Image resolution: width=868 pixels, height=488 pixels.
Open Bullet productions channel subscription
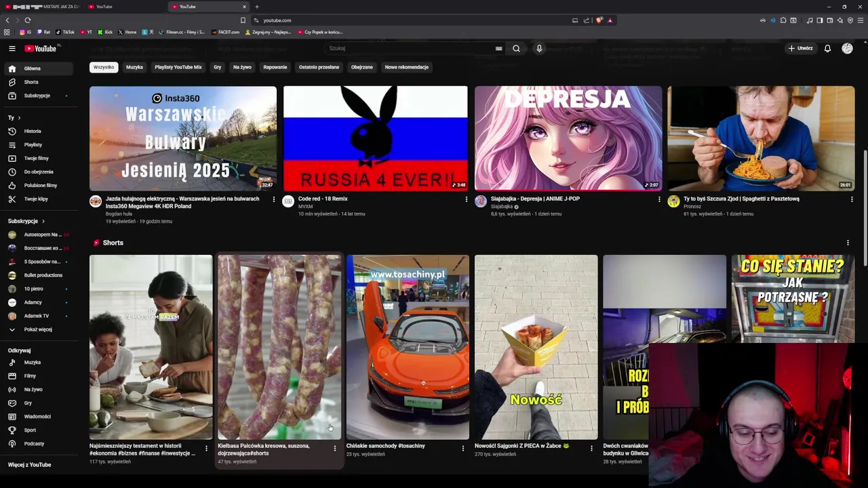click(x=39, y=275)
